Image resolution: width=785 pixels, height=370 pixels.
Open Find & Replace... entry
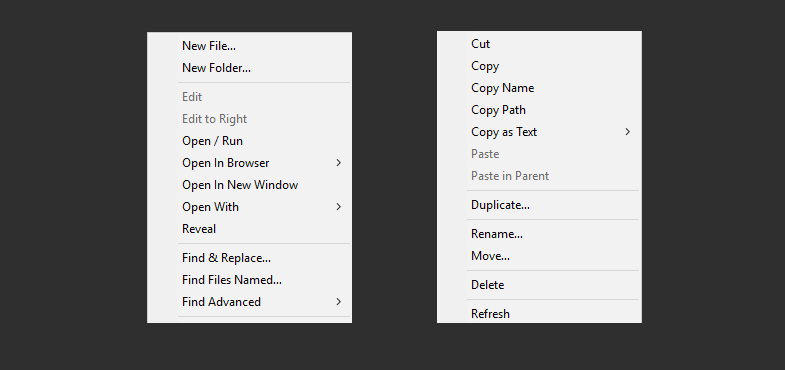coord(249,258)
